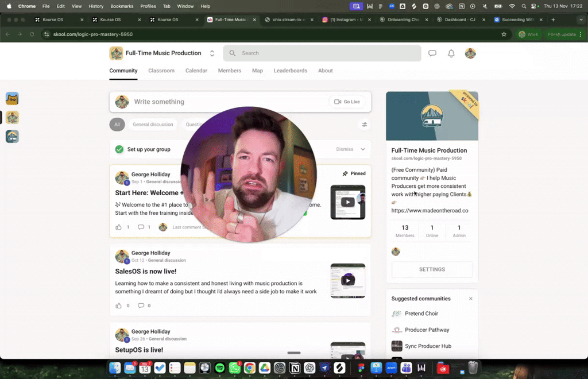Open Notion from the Dock
The height and width of the screenshot is (379, 588).
pyautogui.click(x=295, y=368)
